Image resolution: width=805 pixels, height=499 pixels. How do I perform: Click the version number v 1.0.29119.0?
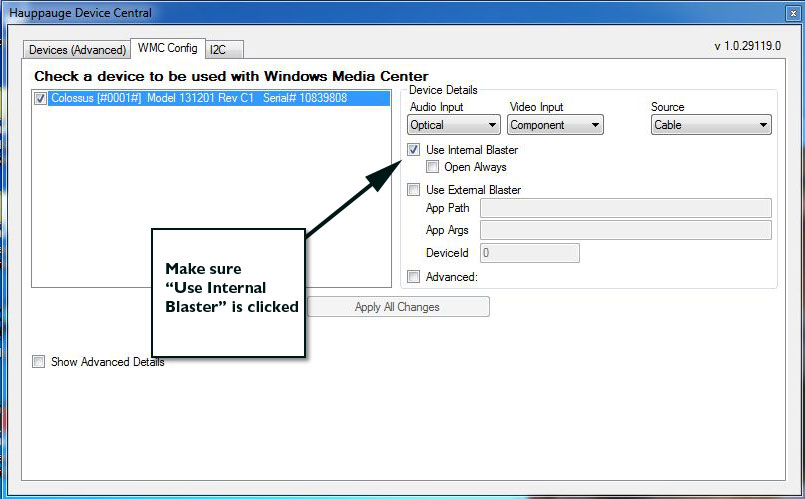click(746, 47)
